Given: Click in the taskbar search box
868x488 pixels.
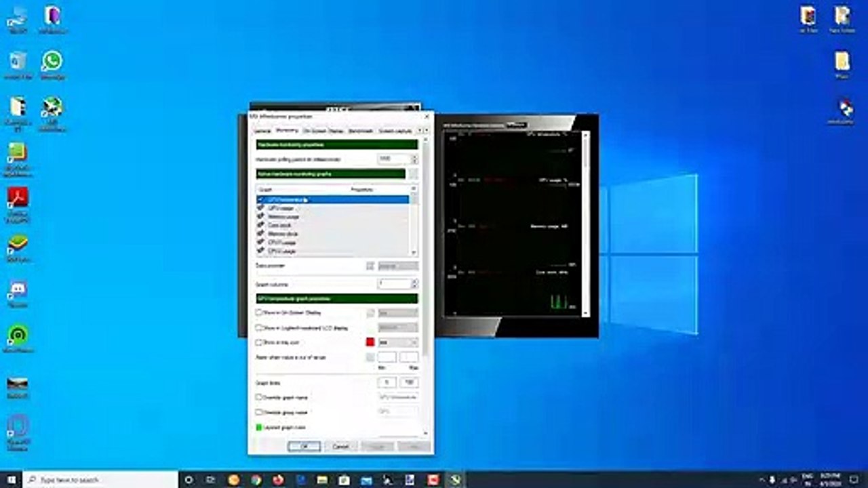Looking at the screenshot, I should tap(100, 480).
